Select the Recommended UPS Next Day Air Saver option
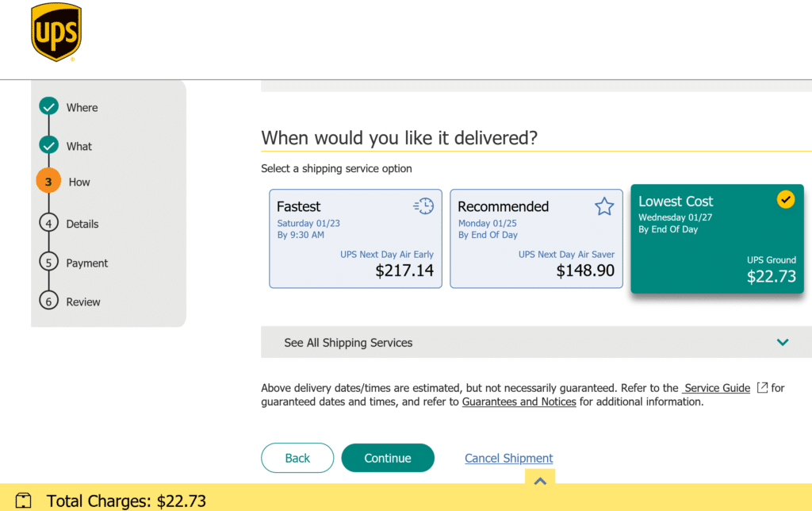Image resolution: width=812 pixels, height=511 pixels. click(536, 238)
